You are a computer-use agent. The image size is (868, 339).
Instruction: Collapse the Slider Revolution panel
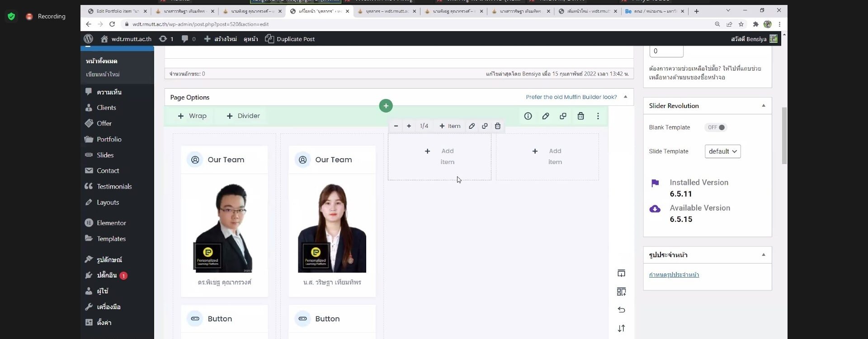(764, 106)
